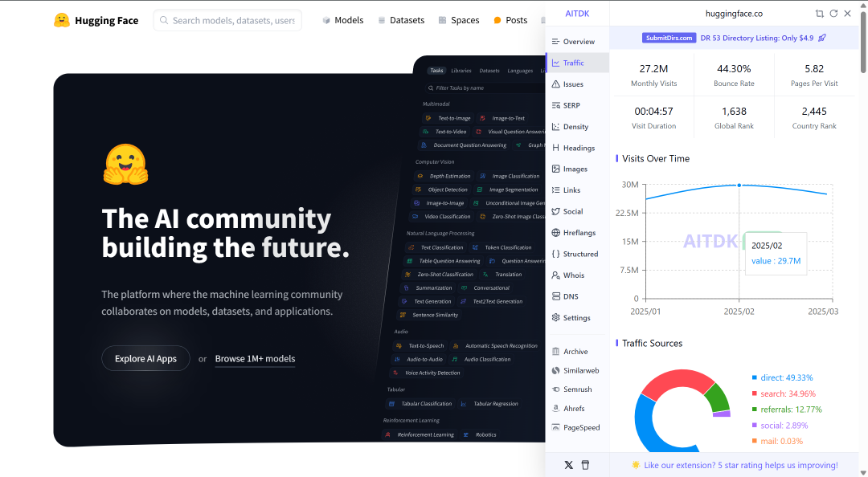Viewport: 868px width, 477px height.
Task: Close the AITDK panel with X
Action: [848, 14]
